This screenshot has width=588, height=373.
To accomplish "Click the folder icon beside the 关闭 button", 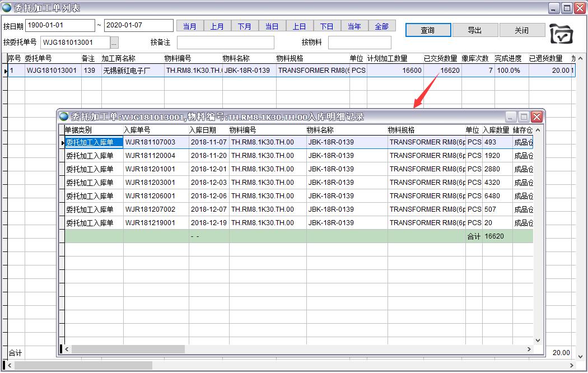I will 561,34.
